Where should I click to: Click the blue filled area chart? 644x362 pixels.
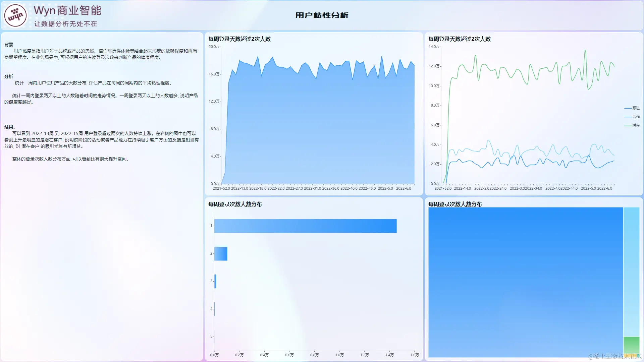pyautogui.click(x=319, y=134)
